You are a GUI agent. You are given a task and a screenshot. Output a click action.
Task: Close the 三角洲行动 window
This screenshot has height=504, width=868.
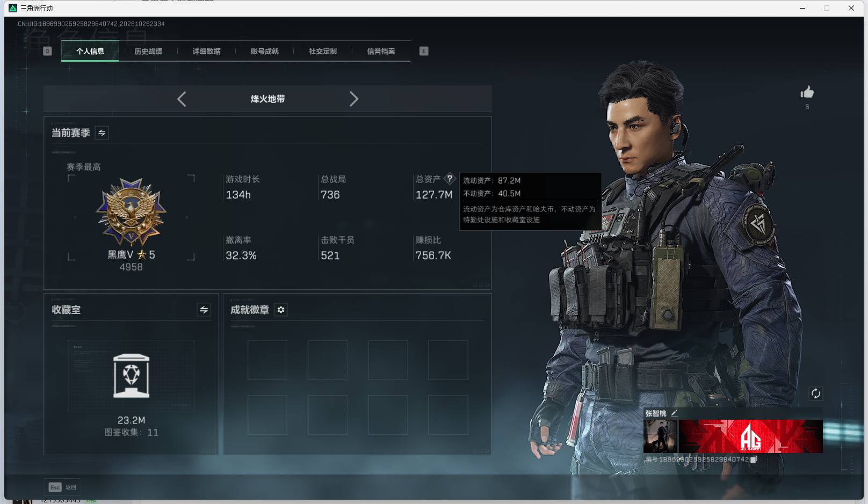tap(851, 8)
